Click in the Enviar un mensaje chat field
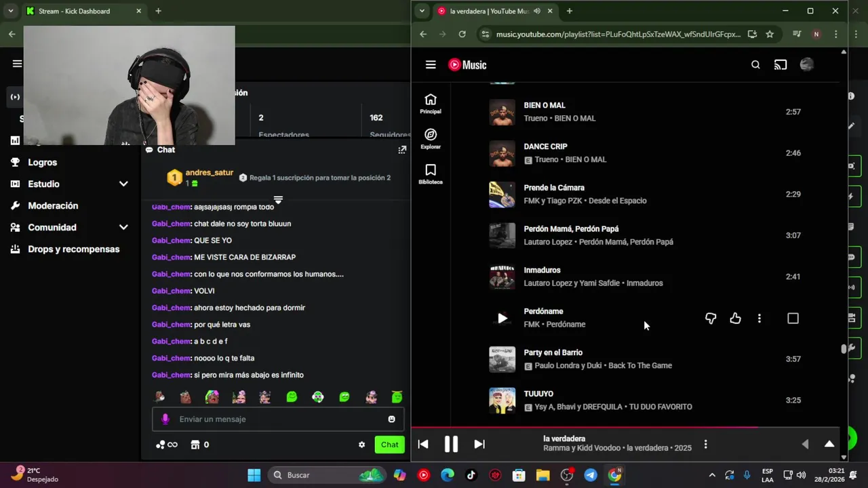 (278, 419)
